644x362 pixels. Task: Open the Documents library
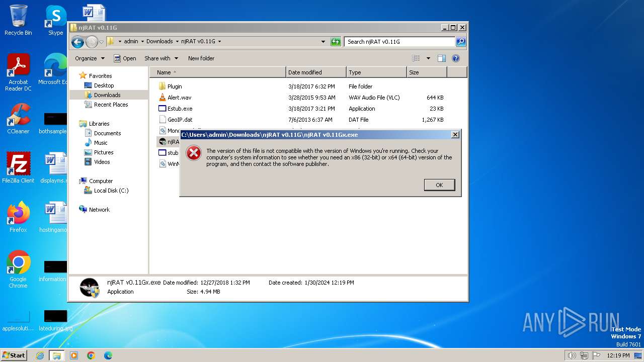click(x=107, y=133)
